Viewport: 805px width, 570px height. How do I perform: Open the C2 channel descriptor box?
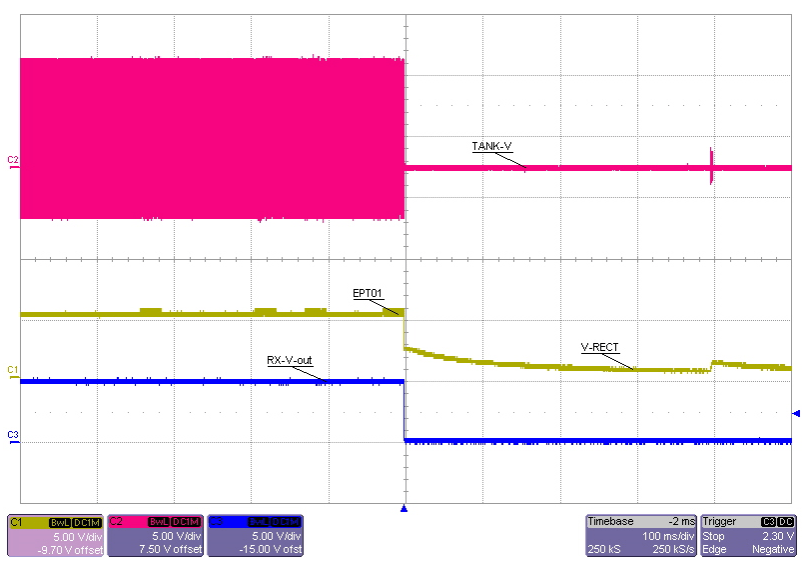click(154, 535)
